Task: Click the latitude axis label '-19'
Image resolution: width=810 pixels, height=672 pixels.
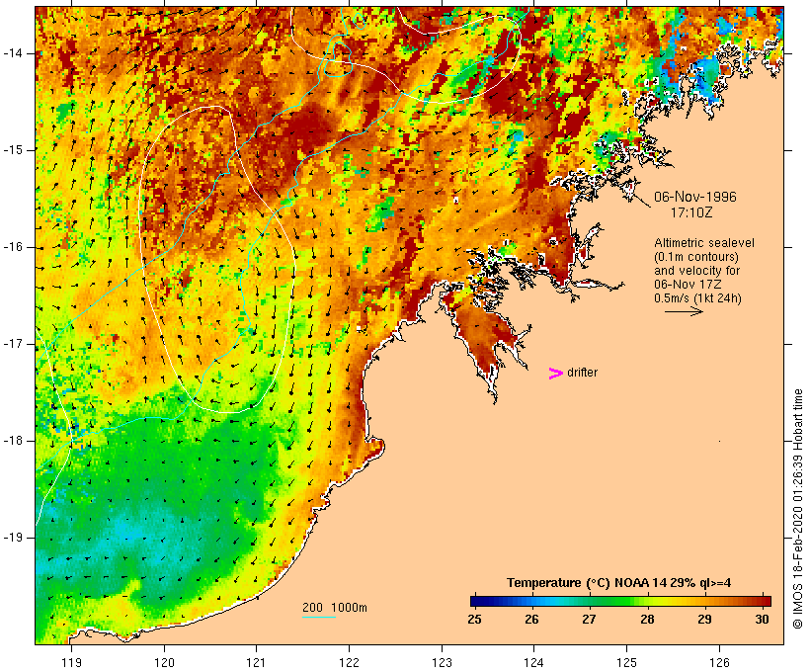Action: coord(13,538)
